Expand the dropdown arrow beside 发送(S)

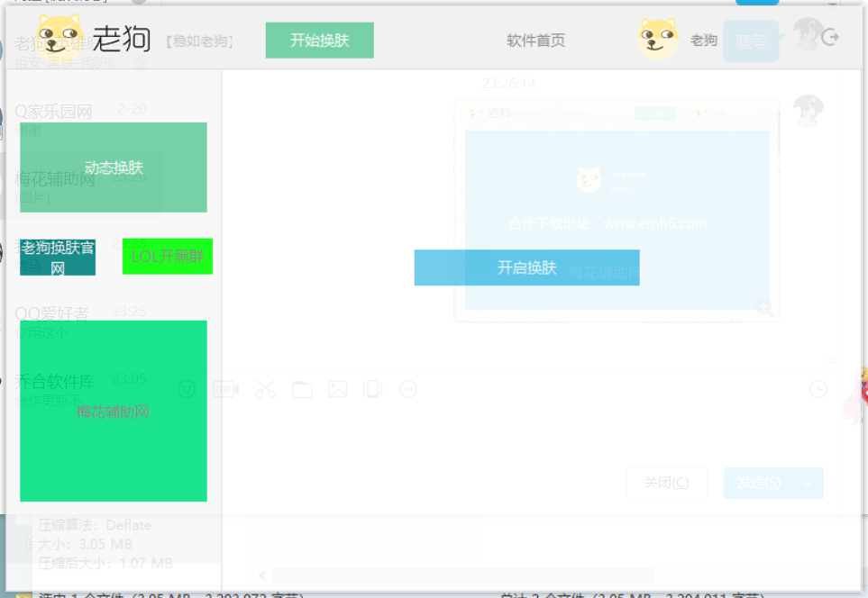click(x=807, y=484)
